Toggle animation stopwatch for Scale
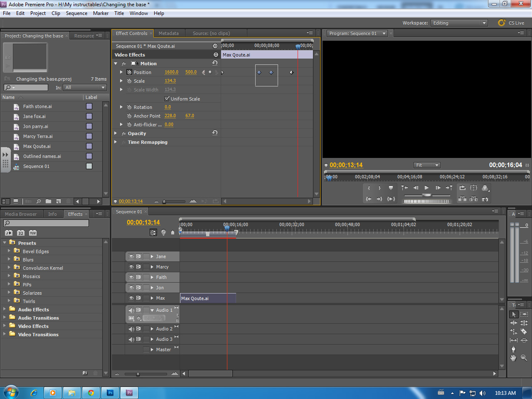This screenshot has width=532, height=399. [x=129, y=81]
